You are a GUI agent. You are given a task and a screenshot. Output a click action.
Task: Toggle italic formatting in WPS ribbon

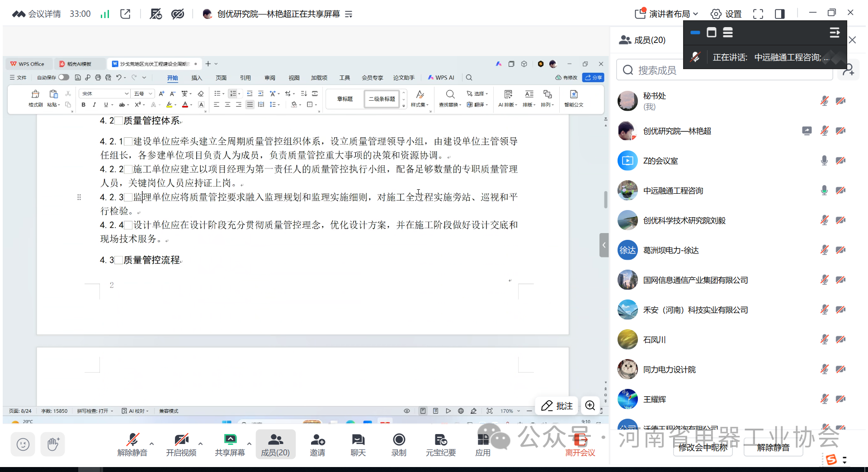(94, 105)
